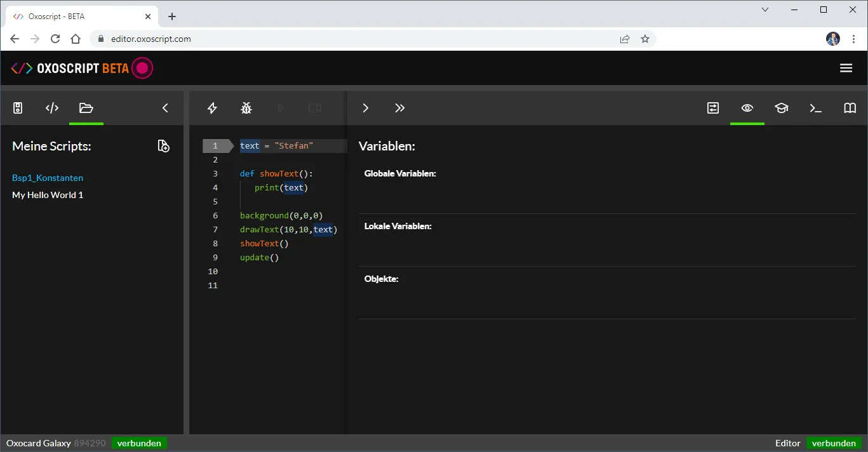Open the My Hello World 1 script
868x452 pixels.
[48, 195]
